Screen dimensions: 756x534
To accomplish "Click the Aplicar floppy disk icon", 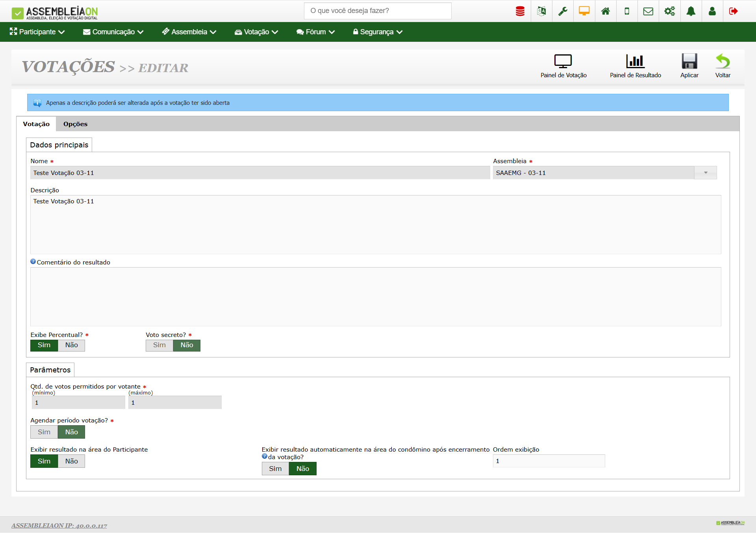I will click(x=689, y=62).
